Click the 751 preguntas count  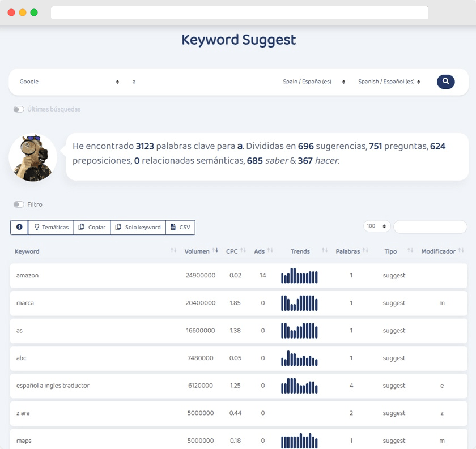point(376,146)
